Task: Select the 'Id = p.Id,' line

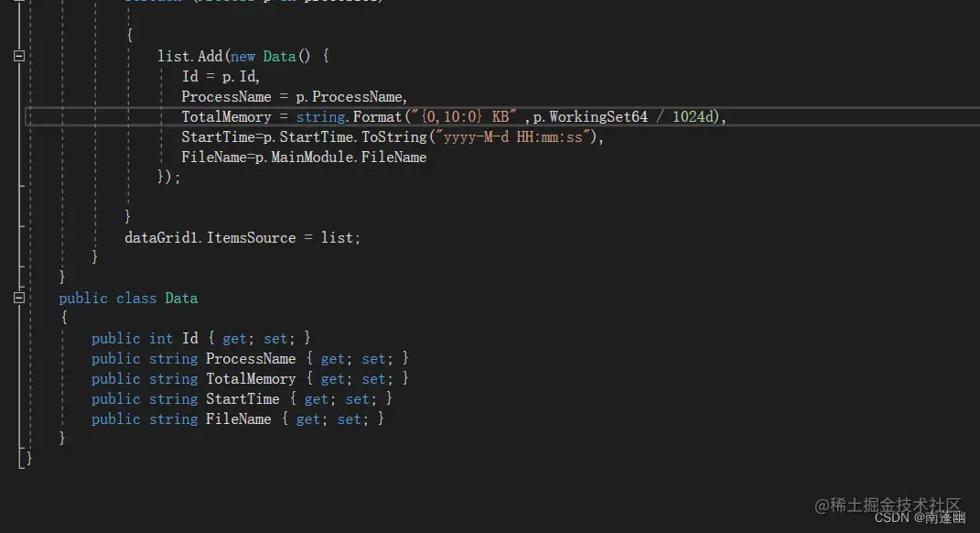Action: (x=221, y=76)
